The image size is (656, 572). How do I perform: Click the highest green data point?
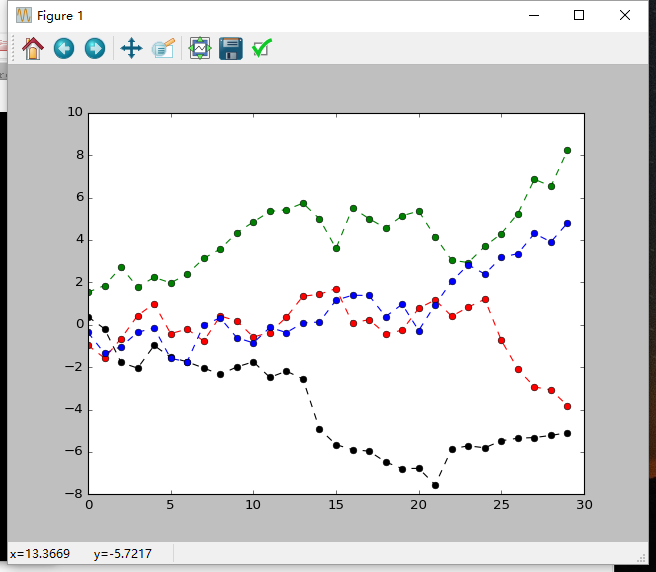[567, 151]
